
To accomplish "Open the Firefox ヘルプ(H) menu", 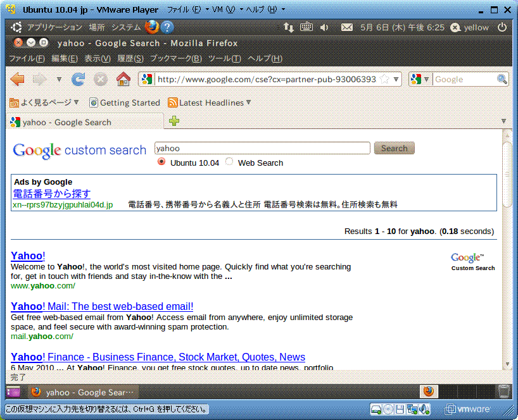I will point(265,59).
